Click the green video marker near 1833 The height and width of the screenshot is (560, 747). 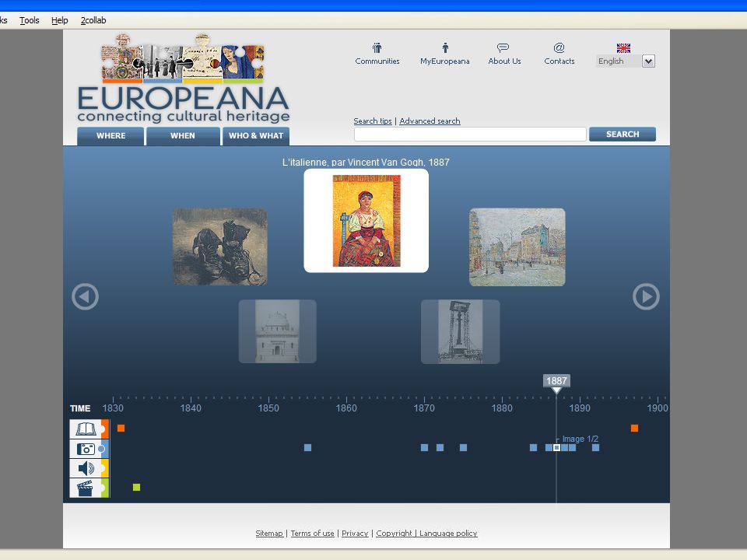pos(137,487)
